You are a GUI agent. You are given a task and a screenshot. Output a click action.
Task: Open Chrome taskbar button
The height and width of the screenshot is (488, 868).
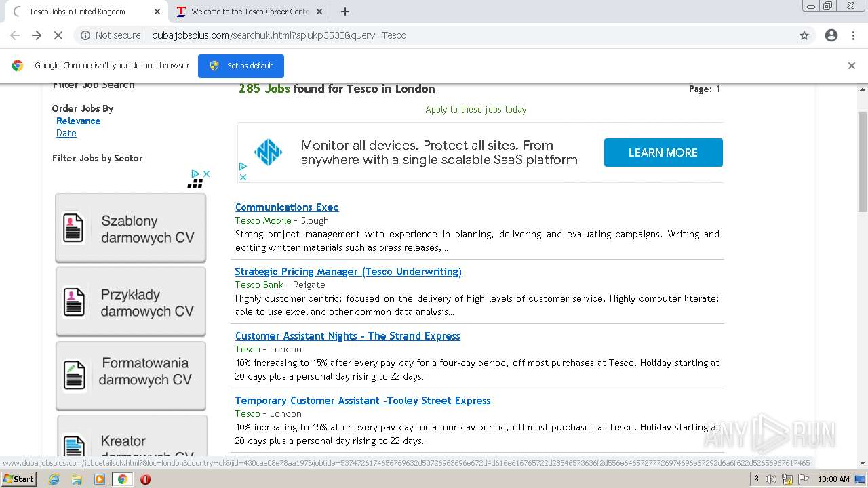tap(122, 479)
